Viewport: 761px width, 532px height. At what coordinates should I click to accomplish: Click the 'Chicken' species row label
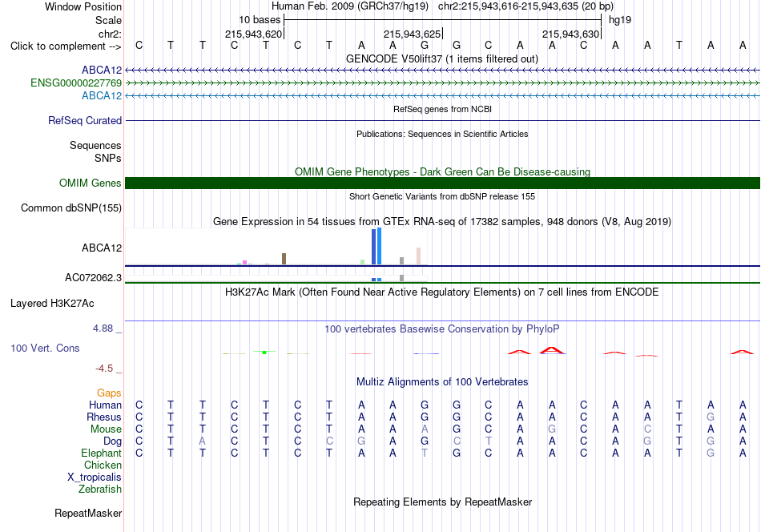pos(103,465)
